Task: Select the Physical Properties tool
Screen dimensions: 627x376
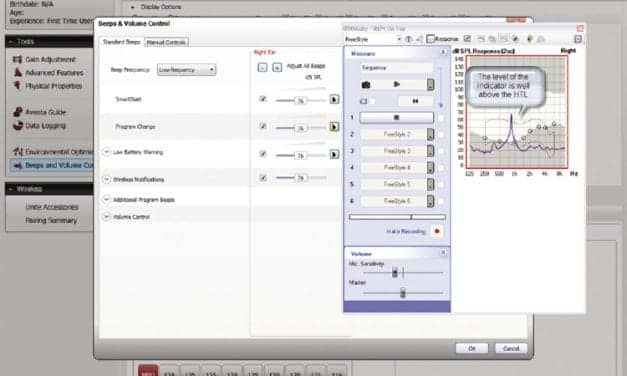Action: pyautogui.click(x=53, y=86)
